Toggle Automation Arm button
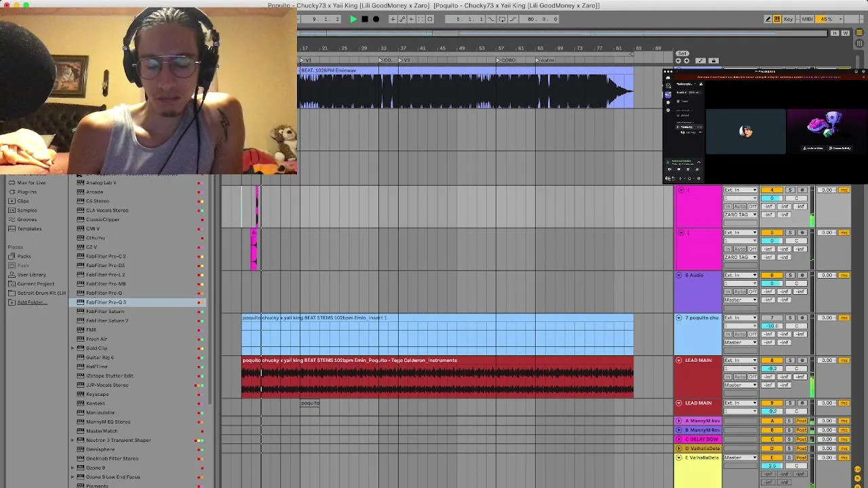This screenshot has width=868, height=488. tap(401, 19)
